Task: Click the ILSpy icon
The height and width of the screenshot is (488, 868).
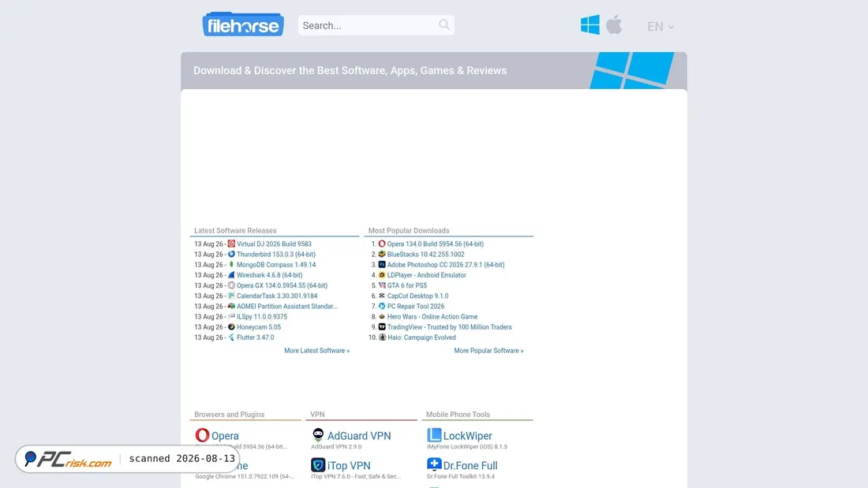Action: tap(231, 316)
